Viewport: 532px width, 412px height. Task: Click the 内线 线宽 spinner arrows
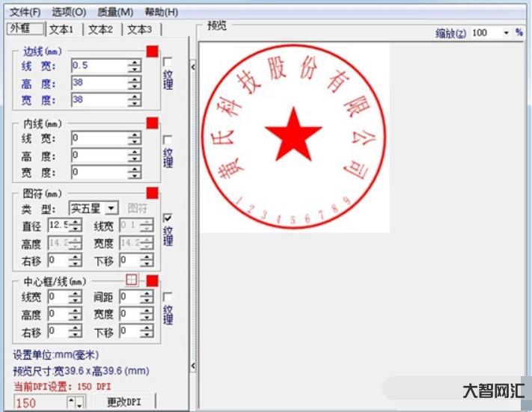tap(134, 138)
